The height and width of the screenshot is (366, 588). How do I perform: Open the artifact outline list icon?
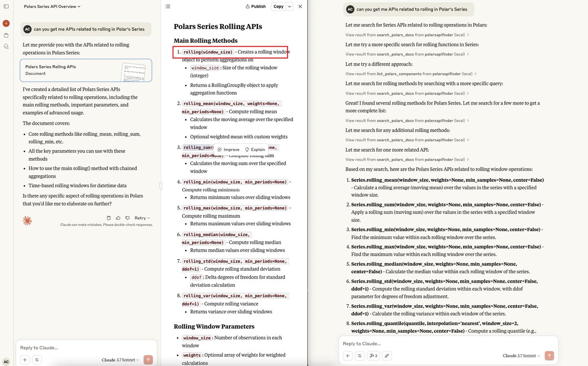pos(168,6)
